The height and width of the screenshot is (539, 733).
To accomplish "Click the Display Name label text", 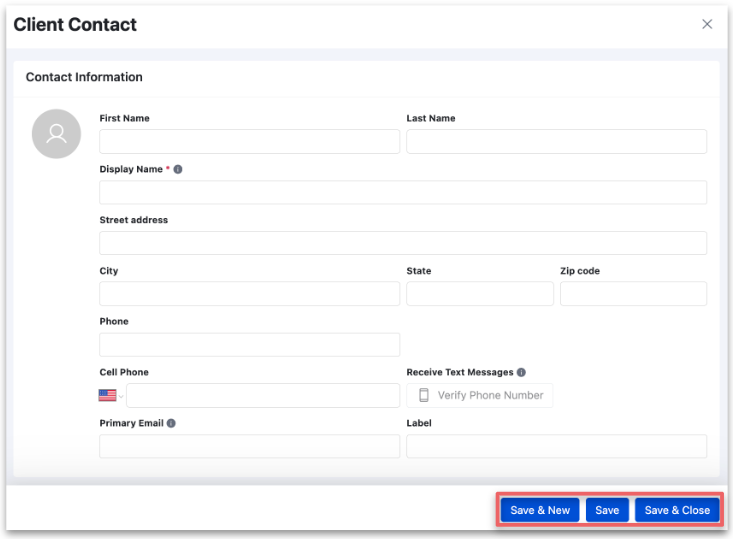I will click(131, 169).
